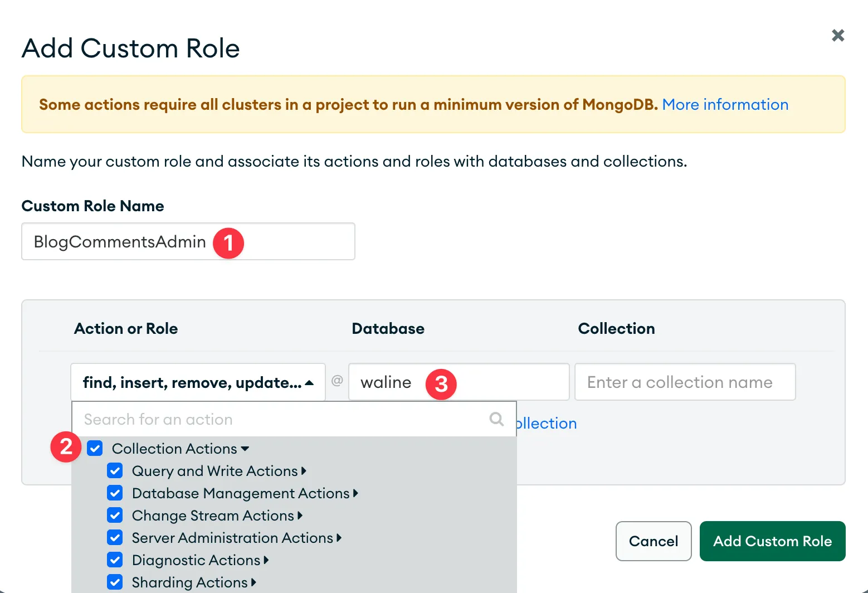The width and height of the screenshot is (868, 593).
Task: Toggle Database Management Actions checkbox
Action: (115, 493)
